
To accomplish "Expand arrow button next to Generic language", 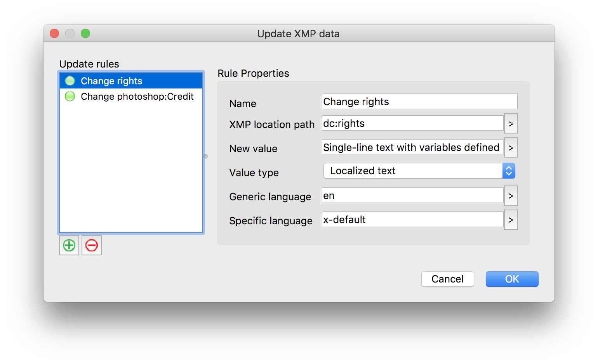I will [511, 196].
